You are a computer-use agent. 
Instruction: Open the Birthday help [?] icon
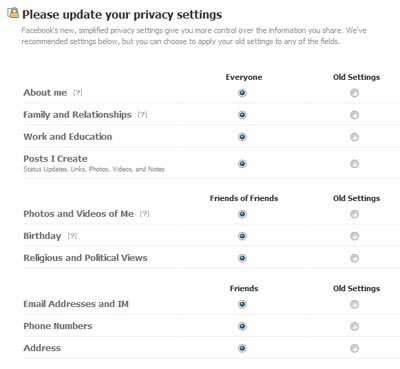pos(72,236)
